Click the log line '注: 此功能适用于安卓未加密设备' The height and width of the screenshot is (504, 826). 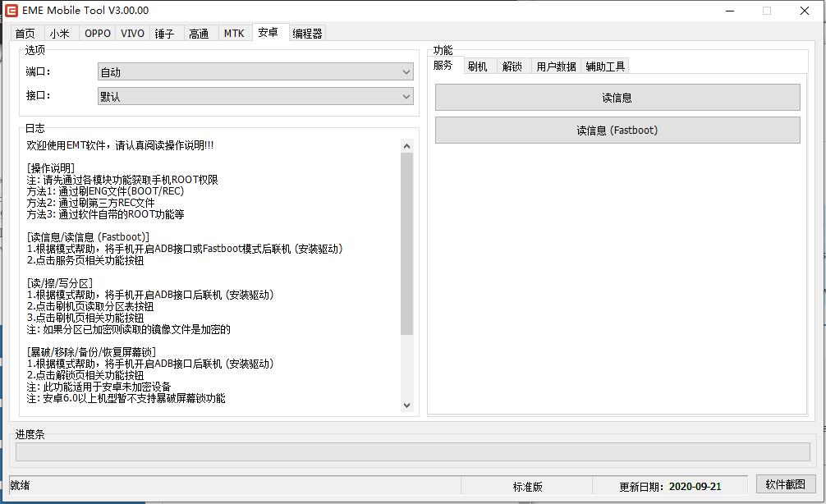(99, 387)
